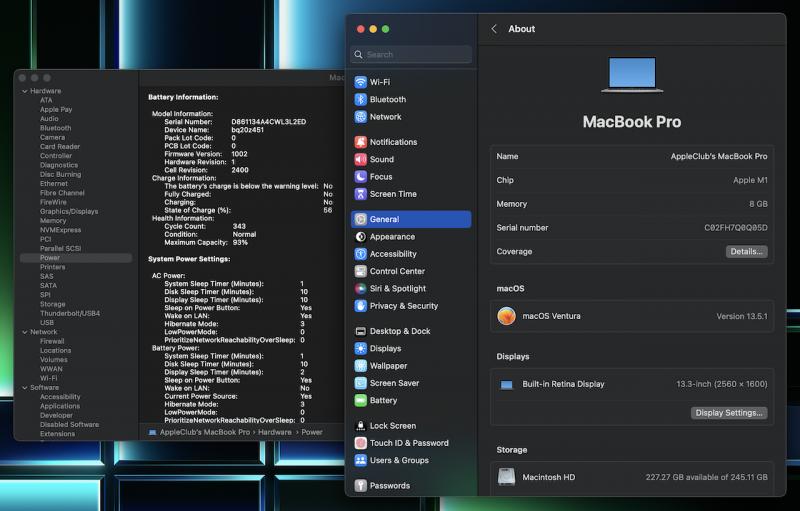Image resolution: width=800 pixels, height=511 pixels.
Task: Select the Accessibility icon
Action: [x=361, y=254]
